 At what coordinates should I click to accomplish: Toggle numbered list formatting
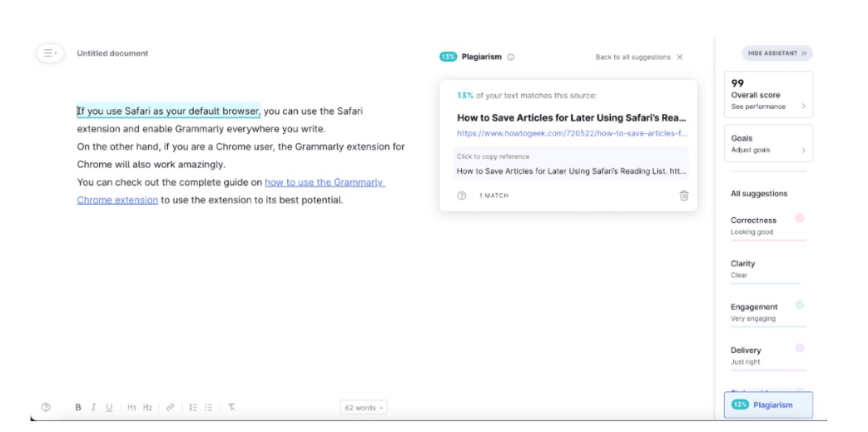coord(193,407)
